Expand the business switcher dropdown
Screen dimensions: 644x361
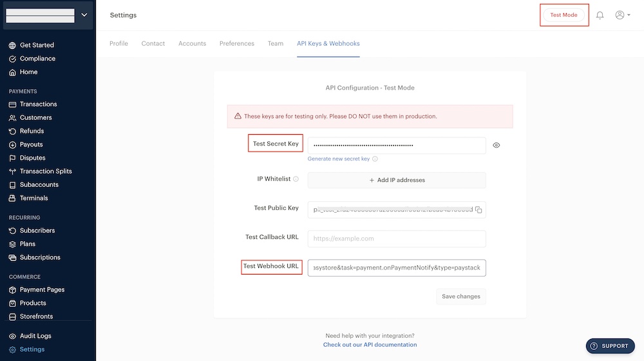[84, 15]
